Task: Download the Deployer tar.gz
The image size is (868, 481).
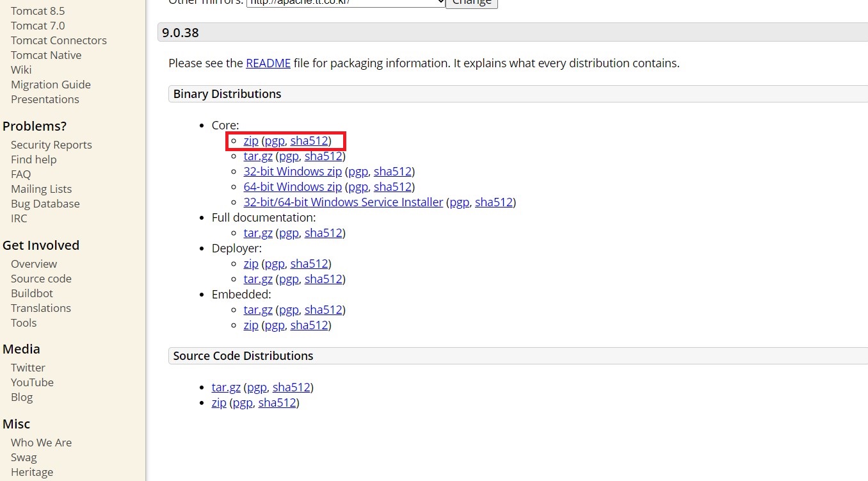Action: [258, 279]
